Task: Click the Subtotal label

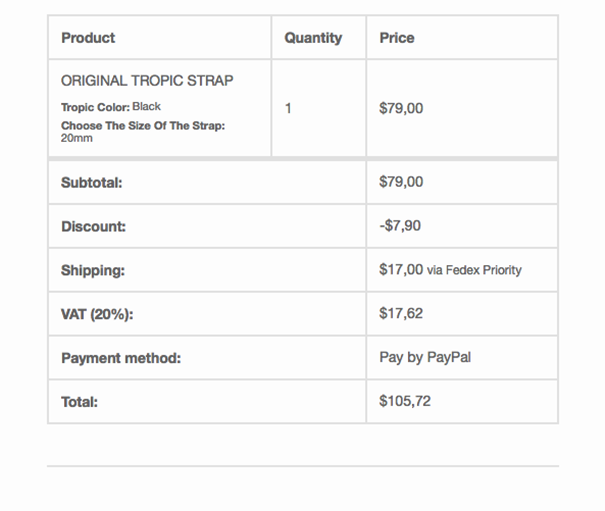Action: [x=91, y=183]
